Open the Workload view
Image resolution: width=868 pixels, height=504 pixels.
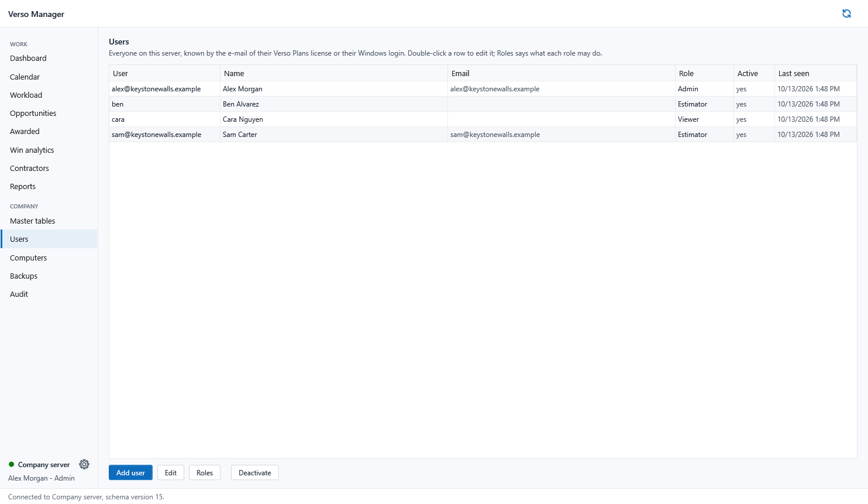tap(49, 95)
